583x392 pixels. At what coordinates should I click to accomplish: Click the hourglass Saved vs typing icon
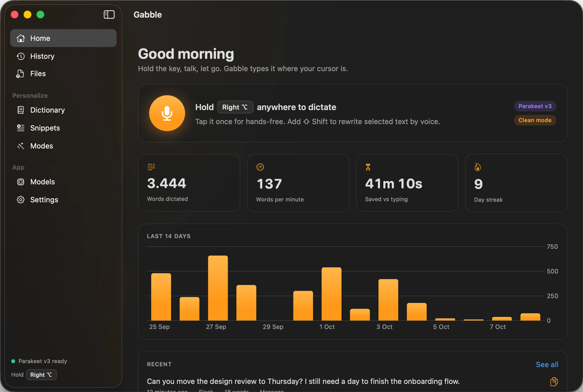click(x=368, y=167)
